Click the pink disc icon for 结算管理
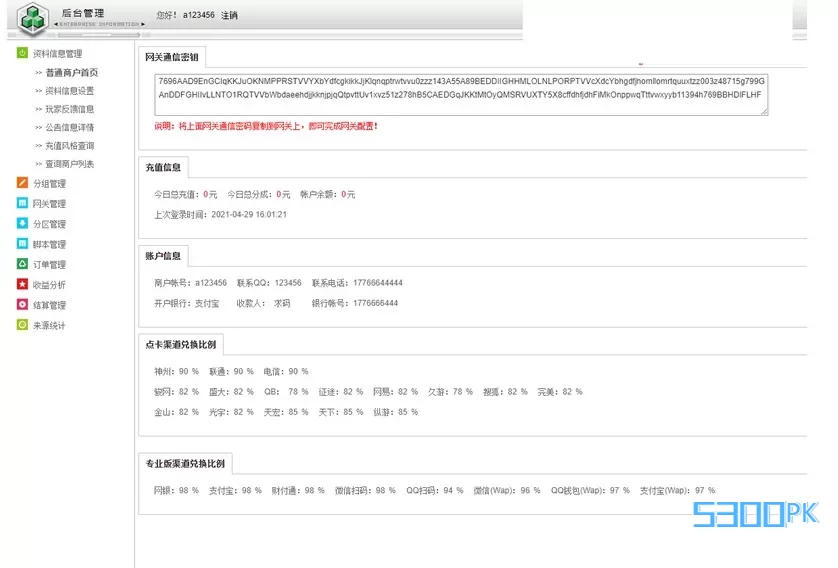838x568 pixels. coord(22,305)
